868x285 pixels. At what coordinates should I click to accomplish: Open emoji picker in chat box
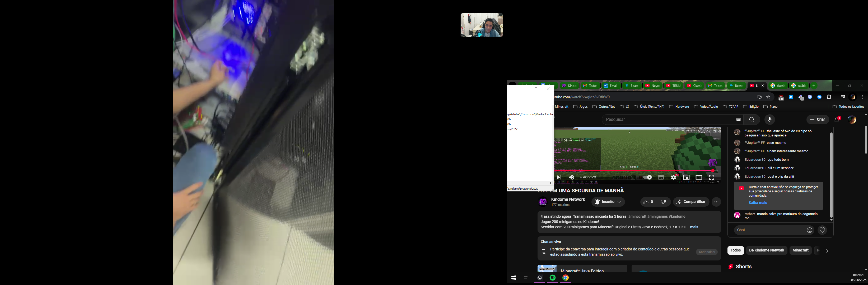pyautogui.click(x=810, y=230)
